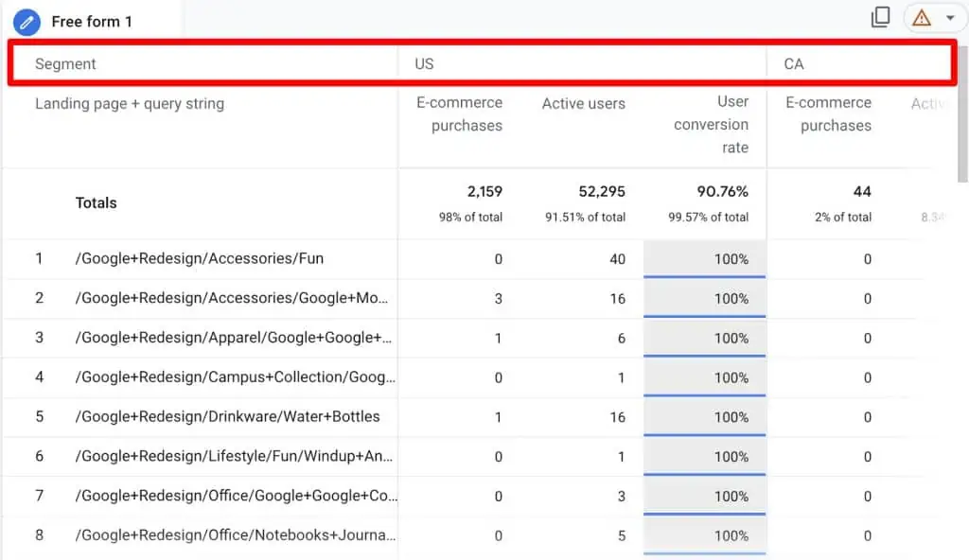The width and height of the screenshot is (969, 560).
Task: Duplicate the exploration with the copy icon
Action: click(x=881, y=17)
